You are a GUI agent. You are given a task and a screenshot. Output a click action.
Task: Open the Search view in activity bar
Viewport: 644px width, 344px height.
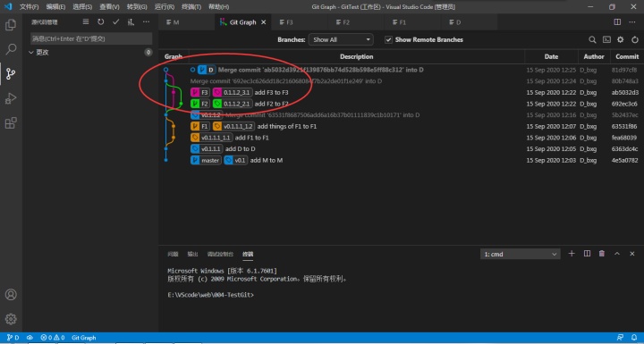tap(11, 49)
